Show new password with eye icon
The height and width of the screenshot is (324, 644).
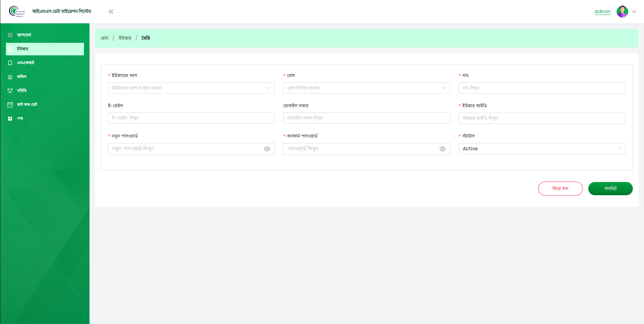click(x=267, y=149)
